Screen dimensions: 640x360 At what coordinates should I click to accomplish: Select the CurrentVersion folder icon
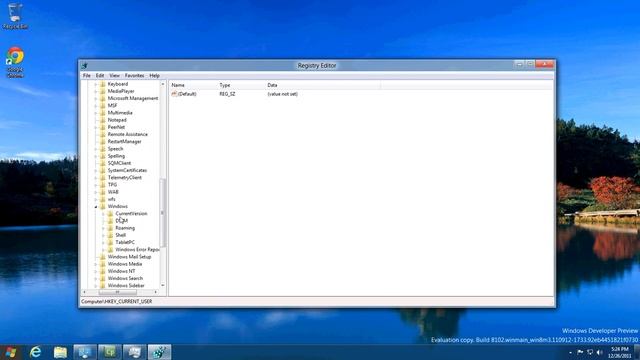[x=111, y=213]
